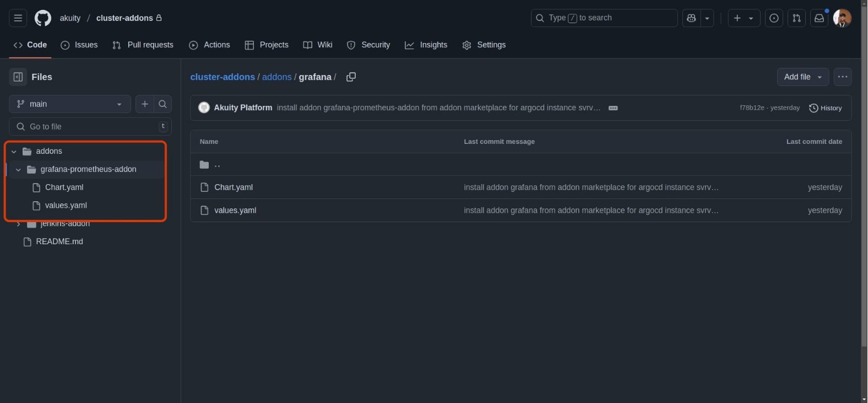Collapse the grafana-prometheus-addon folder chevron
This screenshot has width=868, height=403.
coord(18,169)
